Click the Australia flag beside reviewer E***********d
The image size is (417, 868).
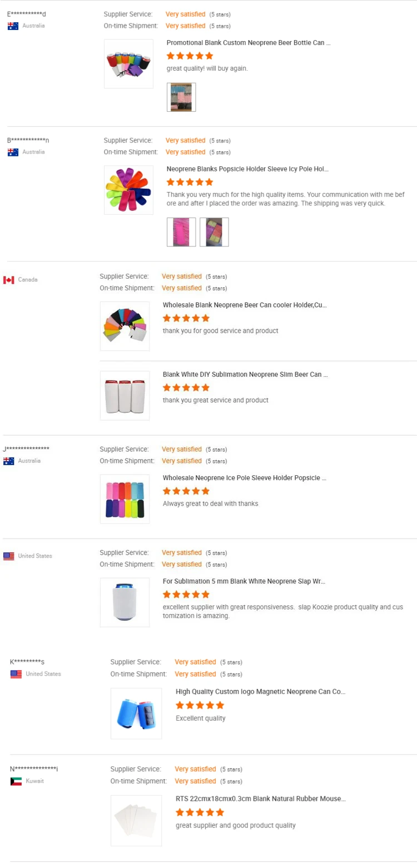pos(13,26)
